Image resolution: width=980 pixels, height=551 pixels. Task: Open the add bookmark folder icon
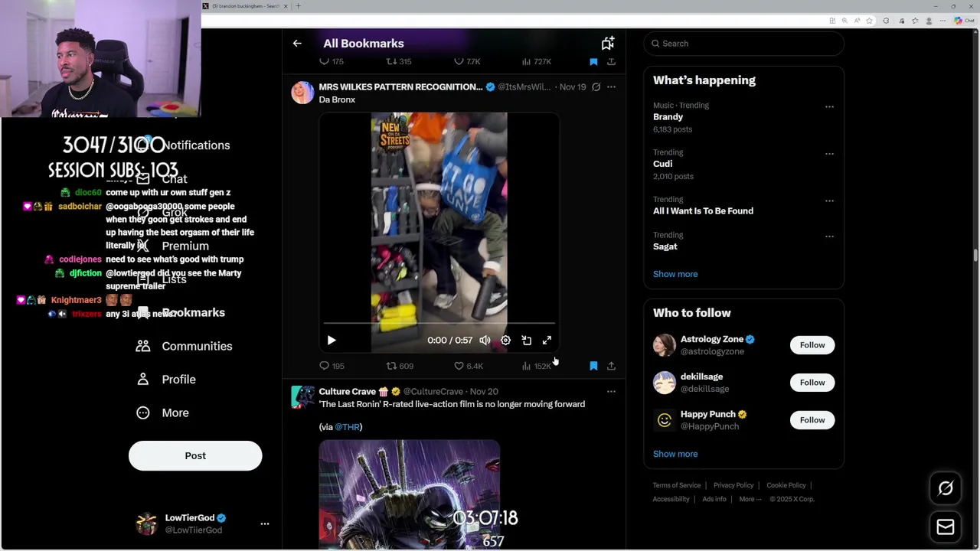pyautogui.click(x=608, y=44)
